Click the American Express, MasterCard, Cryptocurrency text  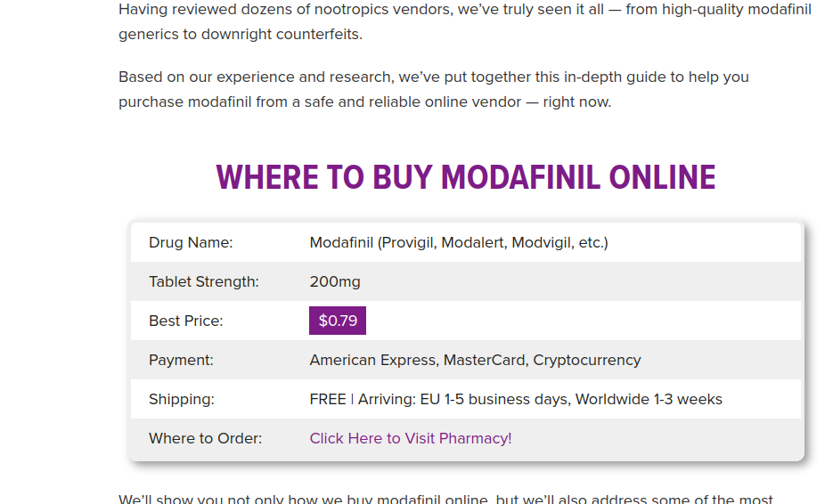point(475,360)
